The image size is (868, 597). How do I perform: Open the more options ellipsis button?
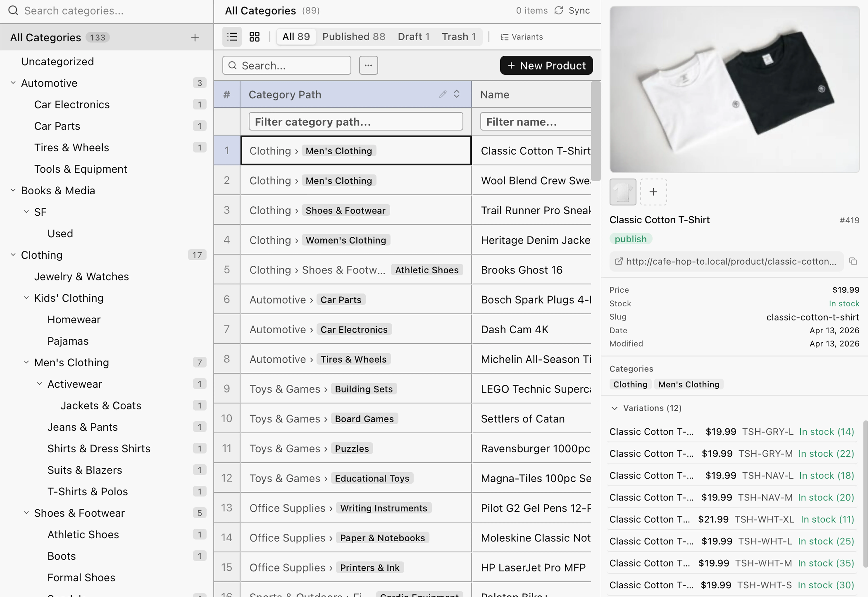[x=368, y=65]
